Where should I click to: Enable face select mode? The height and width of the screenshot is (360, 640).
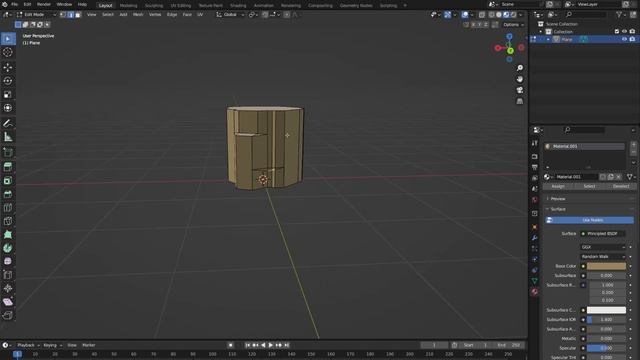78,15
